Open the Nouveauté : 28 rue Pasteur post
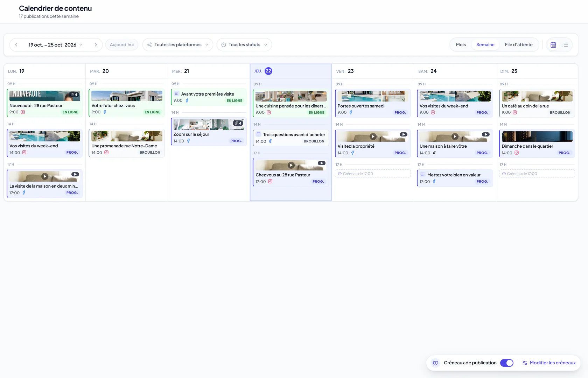The width and height of the screenshot is (588, 378). pos(44,103)
